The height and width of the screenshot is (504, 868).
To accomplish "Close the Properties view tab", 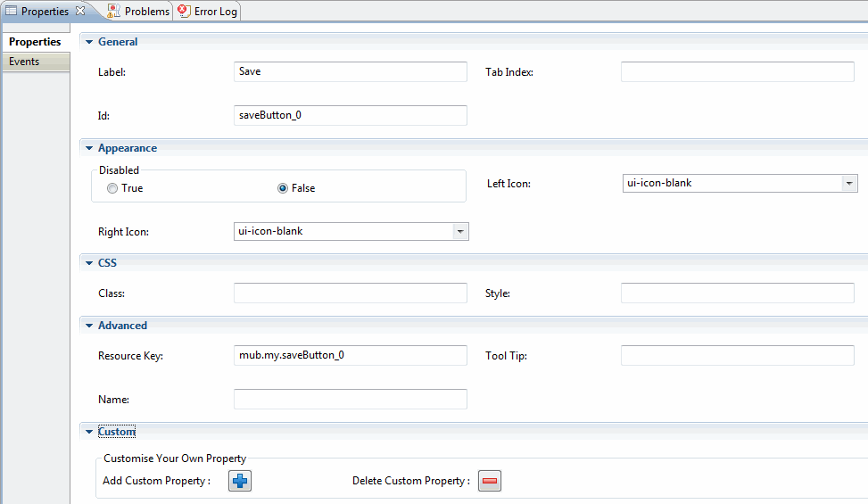I will point(80,11).
